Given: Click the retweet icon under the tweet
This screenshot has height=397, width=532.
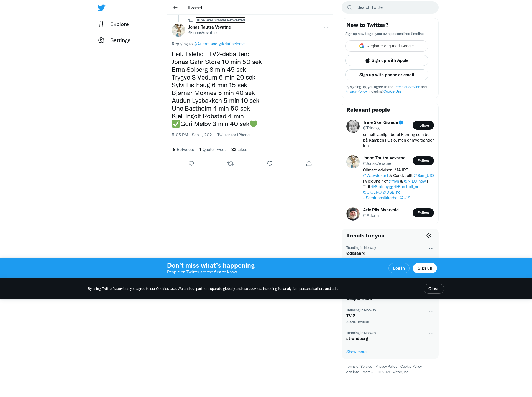Looking at the screenshot, I should click(x=231, y=163).
